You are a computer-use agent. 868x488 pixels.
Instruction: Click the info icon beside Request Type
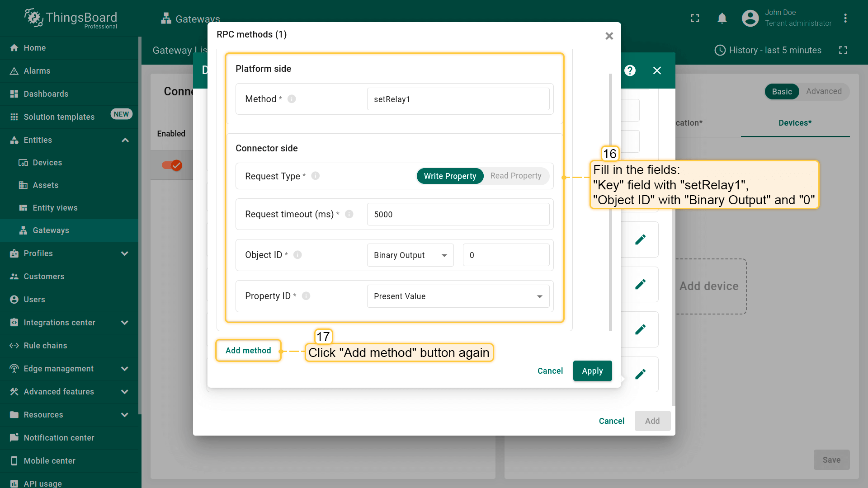[x=316, y=176]
